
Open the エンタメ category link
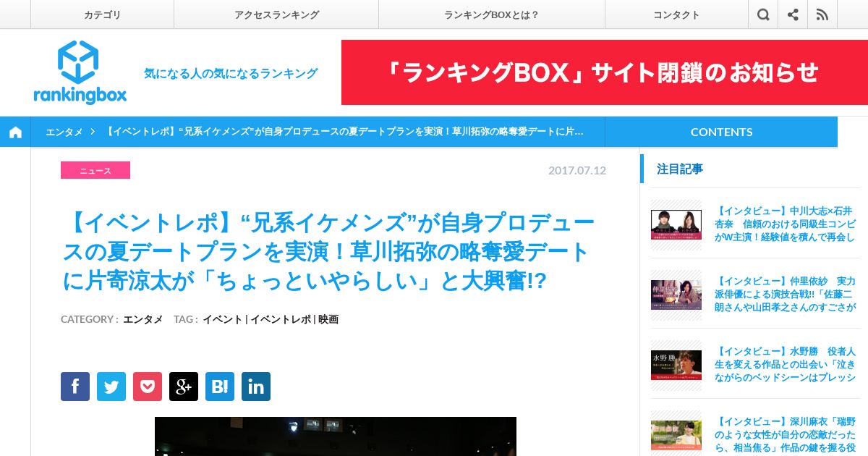click(x=143, y=319)
